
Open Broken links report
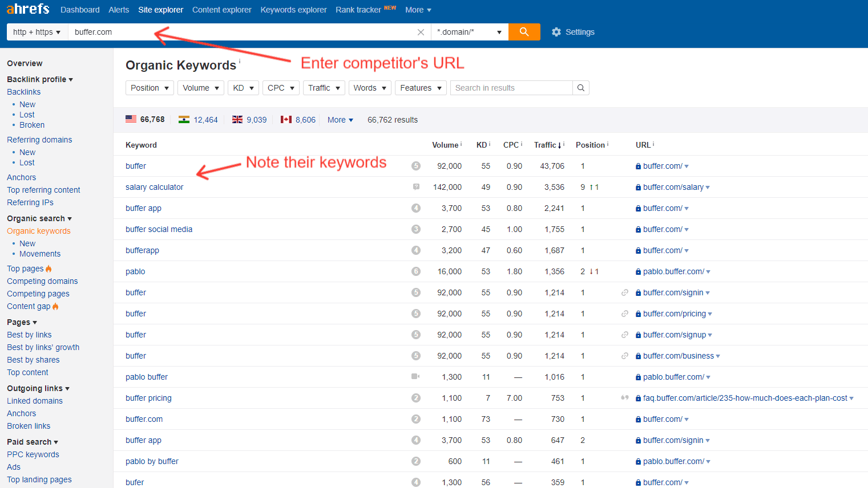[x=29, y=426]
